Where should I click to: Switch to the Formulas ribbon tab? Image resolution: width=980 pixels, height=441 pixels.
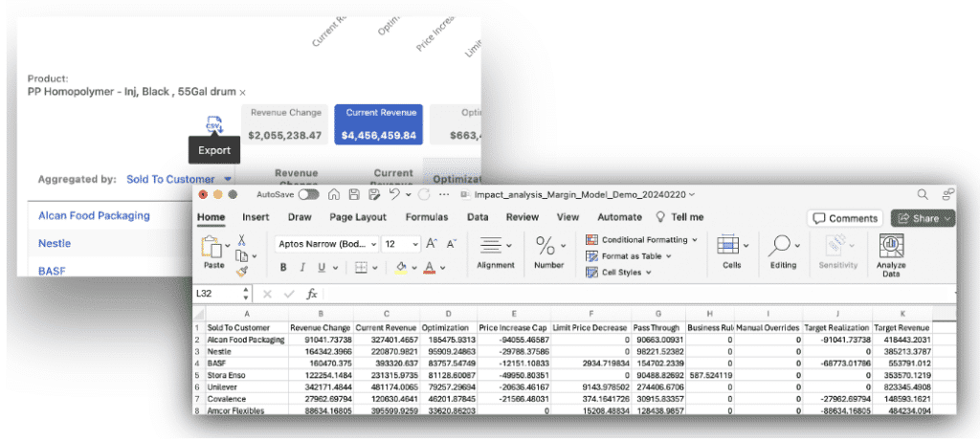click(x=426, y=217)
